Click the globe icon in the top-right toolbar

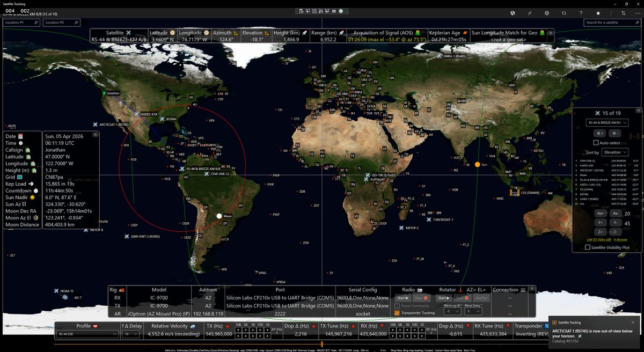(513, 13)
